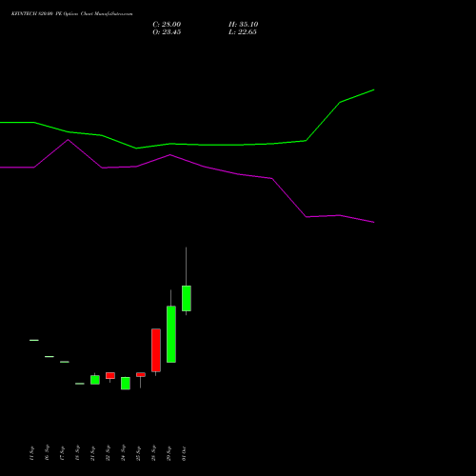Select the small green candle for 21 Sep
This screenshot has height=476, width=476.
pyautogui.click(x=95, y=380)
